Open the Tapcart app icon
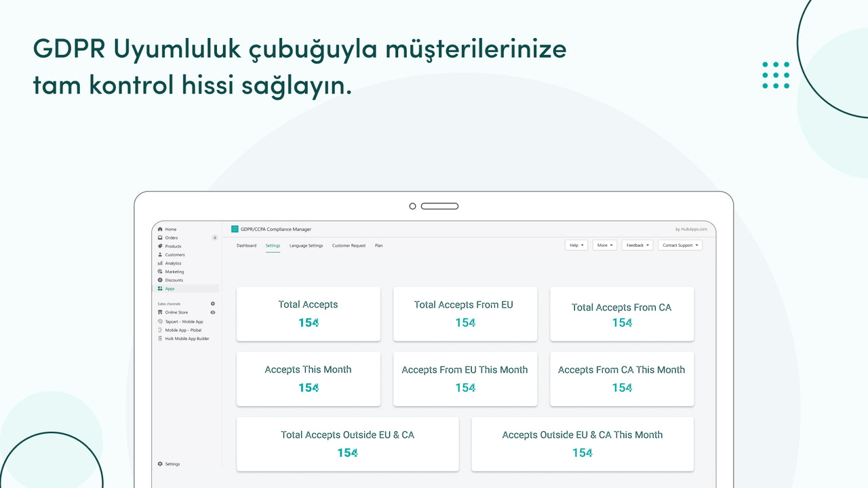868x488 pixels. (x=160, y=321)
